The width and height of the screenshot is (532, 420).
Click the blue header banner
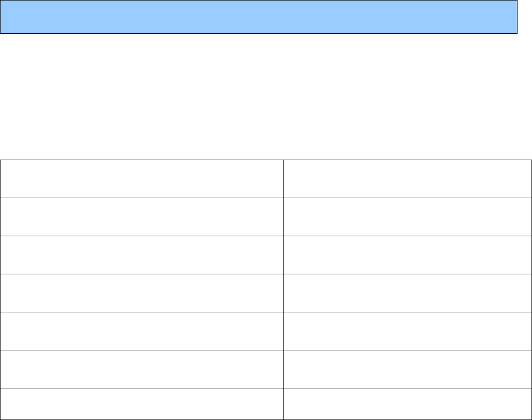[x=259, y=17]
